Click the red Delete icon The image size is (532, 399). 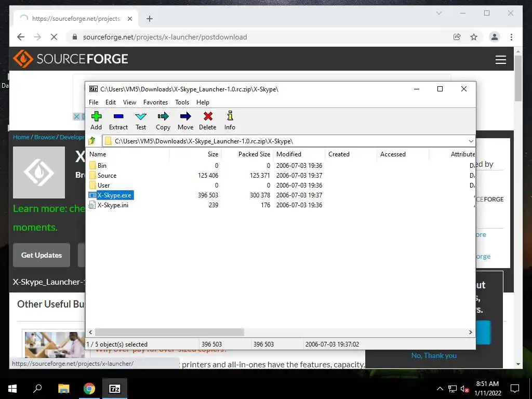[208, 121]
